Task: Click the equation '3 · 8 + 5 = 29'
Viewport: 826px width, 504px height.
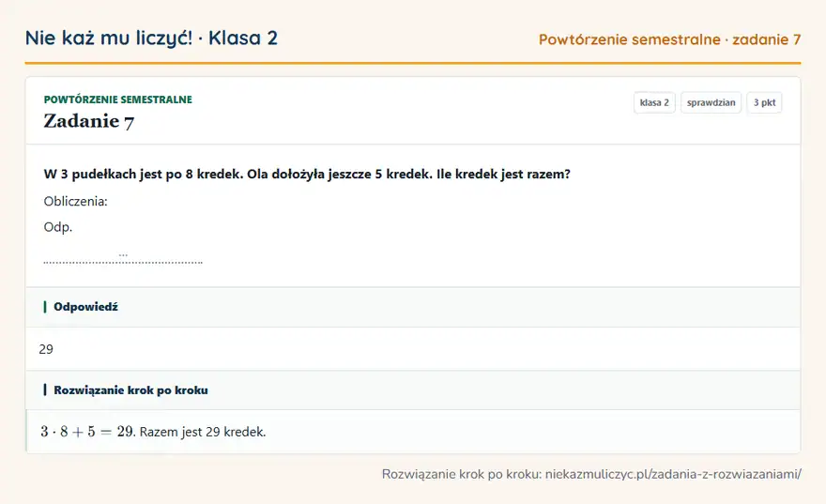Action: [87, 432]
